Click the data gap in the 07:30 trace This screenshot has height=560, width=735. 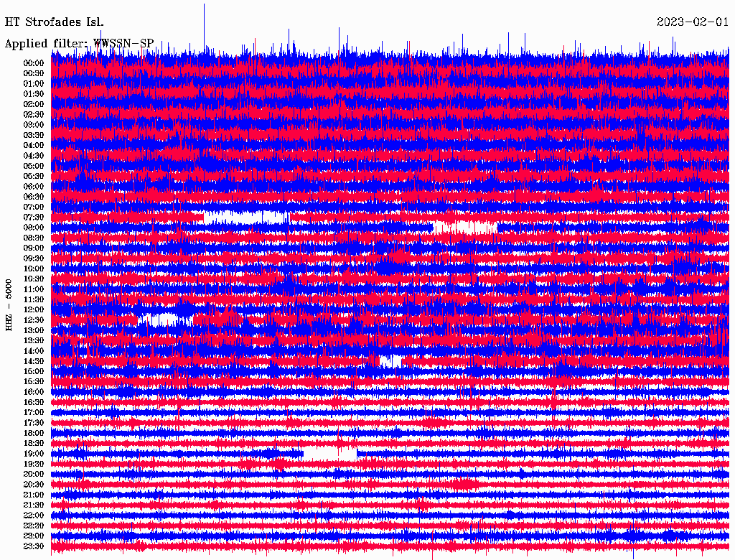(244, 218)
